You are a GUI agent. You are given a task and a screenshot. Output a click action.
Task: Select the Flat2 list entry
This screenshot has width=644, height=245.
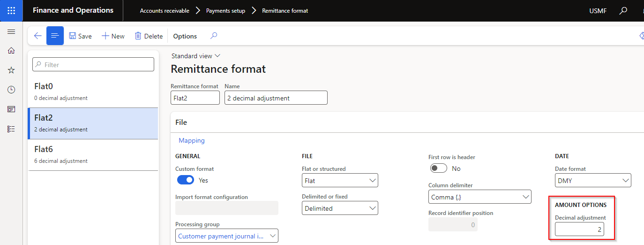coord(93,123)
